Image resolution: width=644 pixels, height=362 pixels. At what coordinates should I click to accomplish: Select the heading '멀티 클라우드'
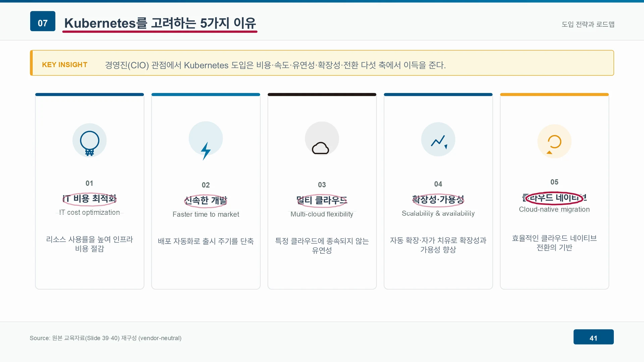click(322, 200)
